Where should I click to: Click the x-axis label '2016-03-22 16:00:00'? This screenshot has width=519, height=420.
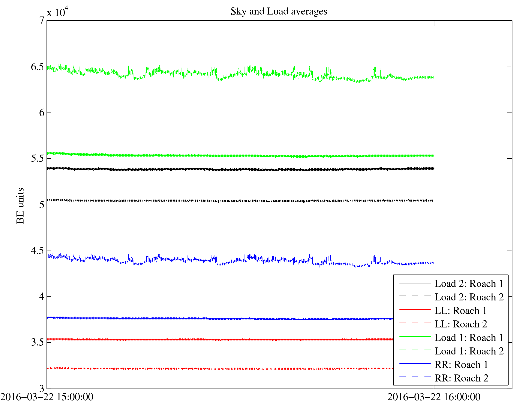click(x=434, y=397)
